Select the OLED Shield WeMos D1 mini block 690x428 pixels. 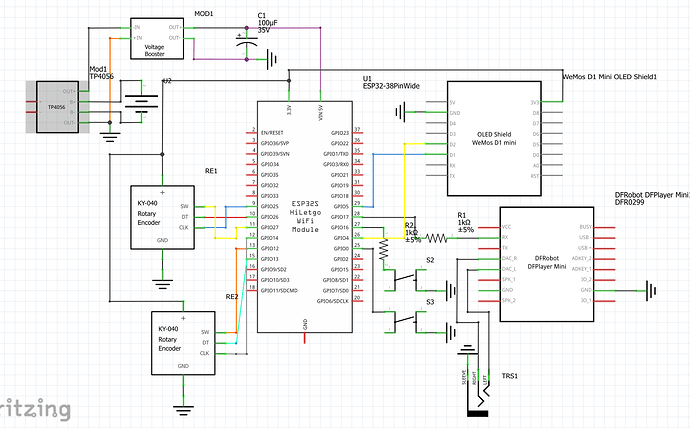pyautogui.click(x=494, y=139)
